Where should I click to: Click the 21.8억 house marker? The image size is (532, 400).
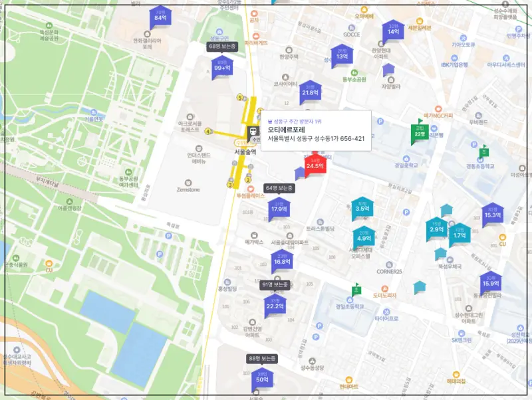(310, 92)
